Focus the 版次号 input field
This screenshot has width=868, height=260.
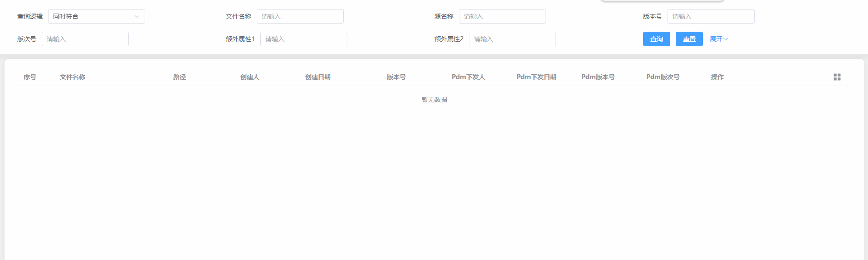85,39
